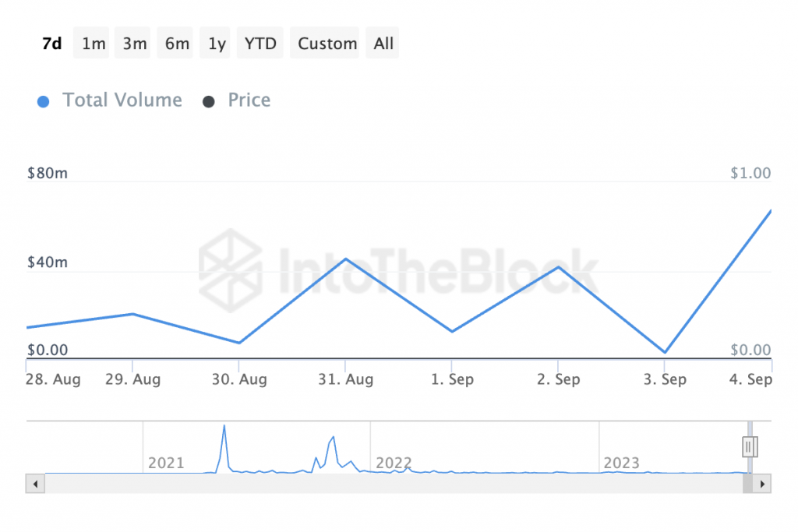Toggle the Total Volume series
Image resolution: width=798 pixels, height=532 pixels.
click(x=122, y=100)
